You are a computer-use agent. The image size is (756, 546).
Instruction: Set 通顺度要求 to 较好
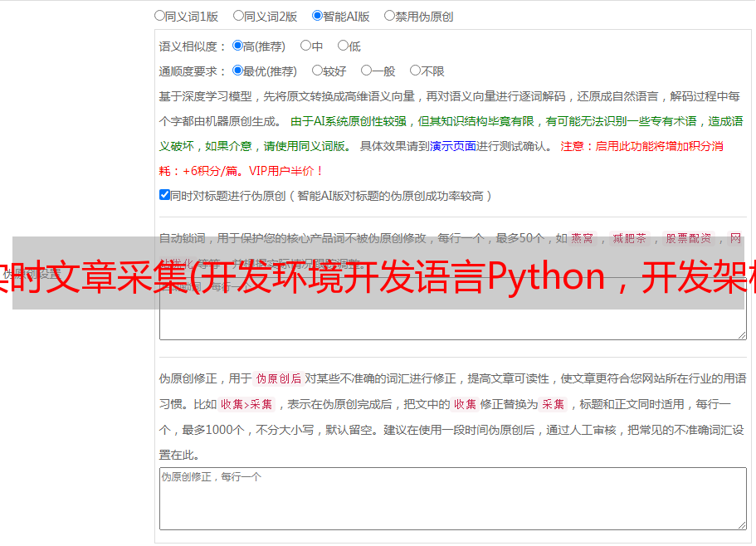318,71
